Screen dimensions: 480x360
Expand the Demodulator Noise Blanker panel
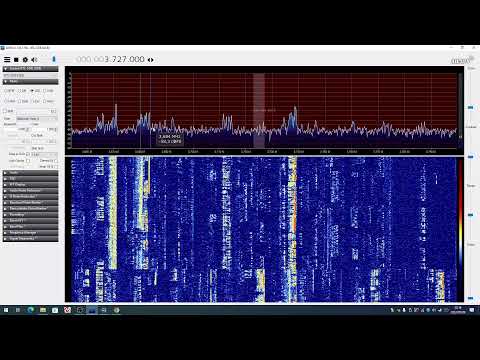30,209
